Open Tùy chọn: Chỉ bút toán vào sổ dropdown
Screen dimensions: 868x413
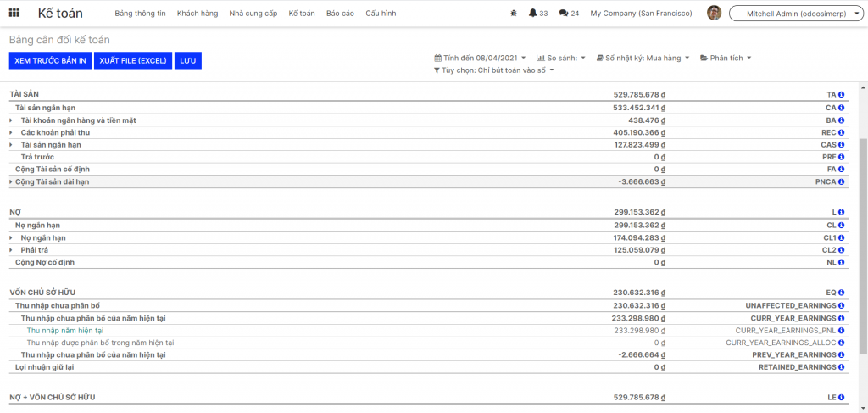[494, 70]
